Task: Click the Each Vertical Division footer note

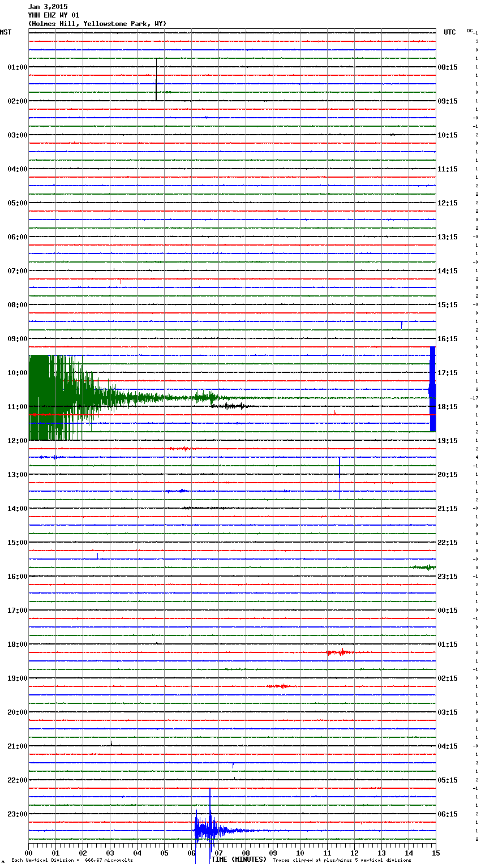Action: coord(72,860)
